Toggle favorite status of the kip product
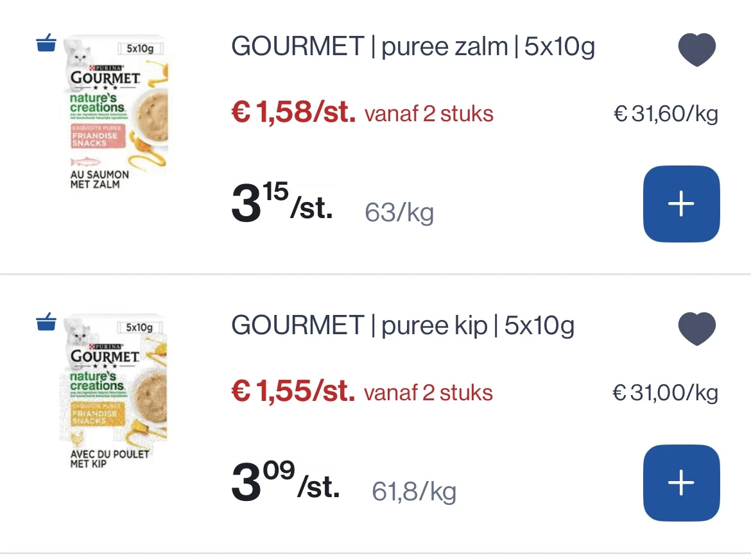Viewport: 751px width, 560px height. 696,328
